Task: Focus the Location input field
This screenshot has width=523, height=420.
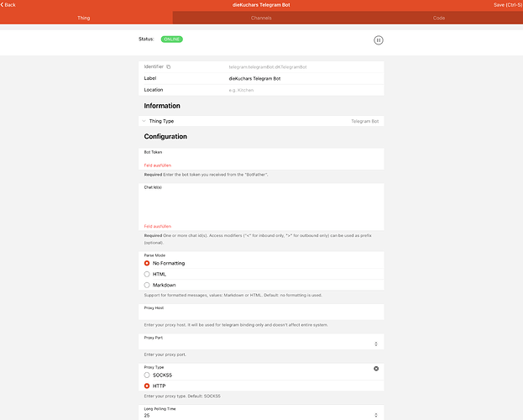Action: 304,90
